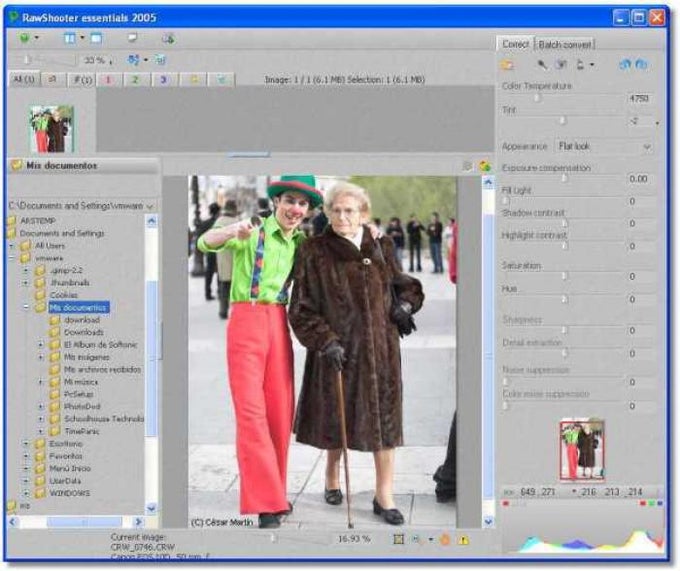680x571 pixels.
Task: Click the red marker at histogram left
Action: [506, 503]
